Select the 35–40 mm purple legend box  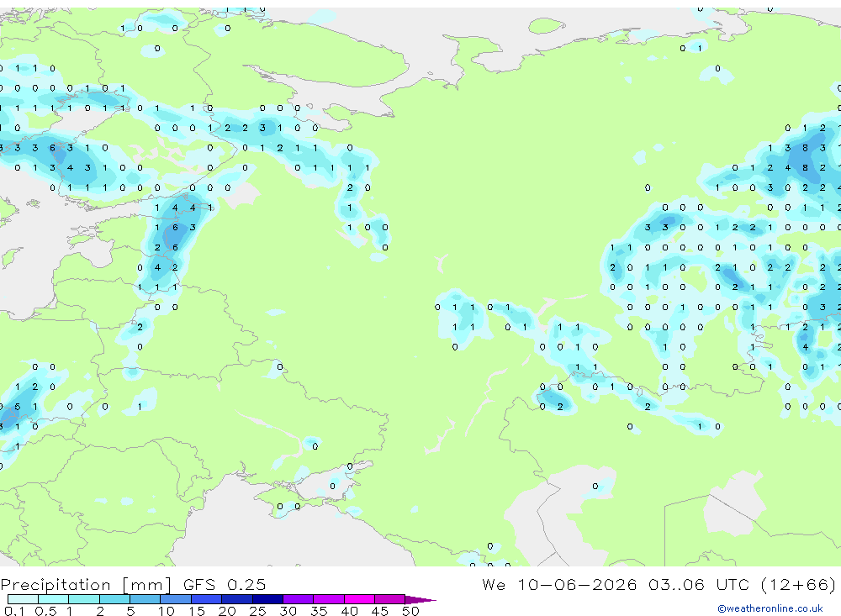tap(329, 599)
